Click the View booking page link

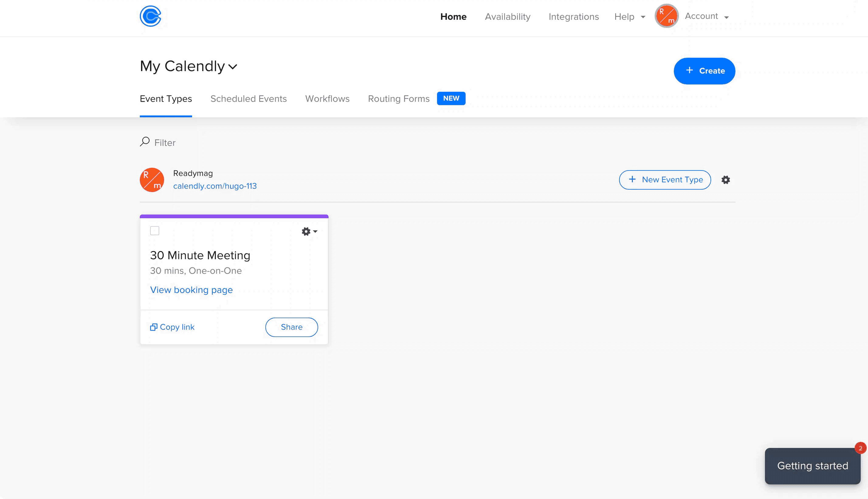click(x=191, y=290)
